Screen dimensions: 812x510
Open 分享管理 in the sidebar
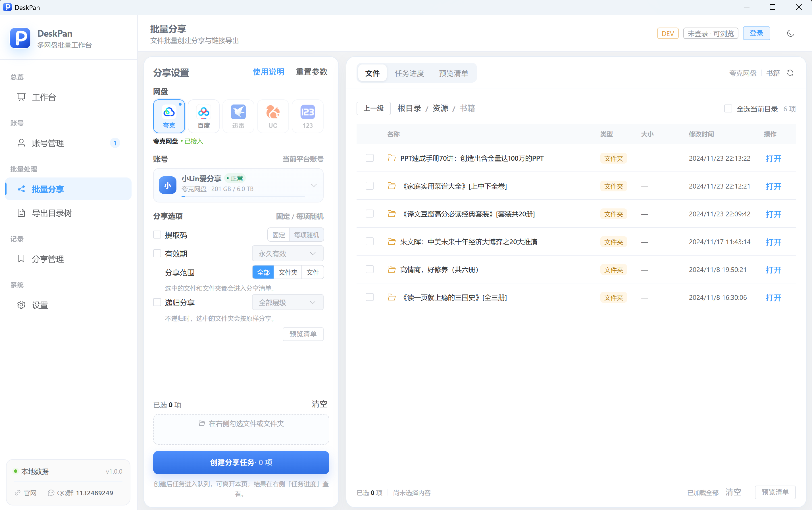68,259
